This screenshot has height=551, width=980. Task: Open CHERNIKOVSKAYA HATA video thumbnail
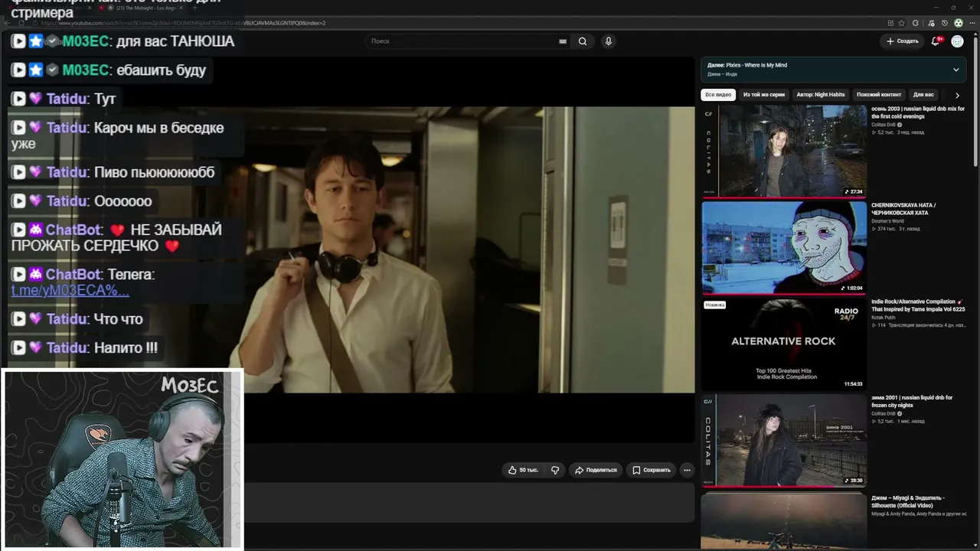[784, 247]
